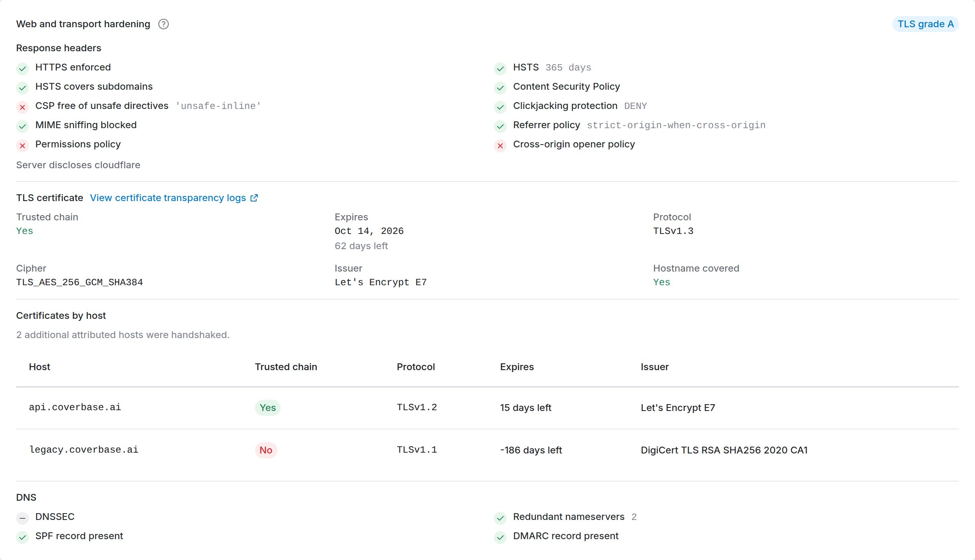Click the -186 days left cell
975x560 pixels.
[531, 450]
